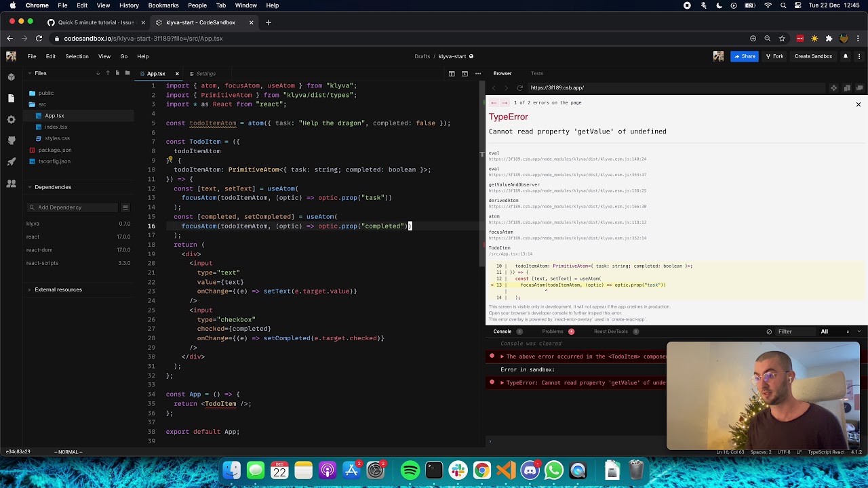
Task: Open the vertical ellipsis menu in header
Action: point(859,56)
